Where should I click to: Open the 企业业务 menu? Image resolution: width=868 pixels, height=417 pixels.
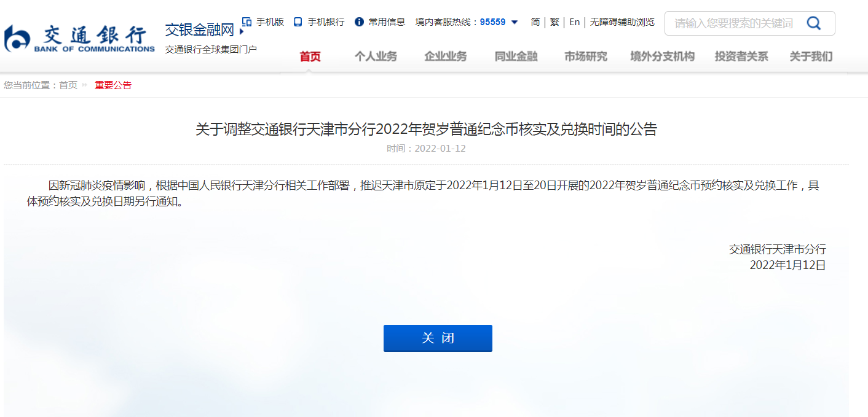[x=446, y=57]
